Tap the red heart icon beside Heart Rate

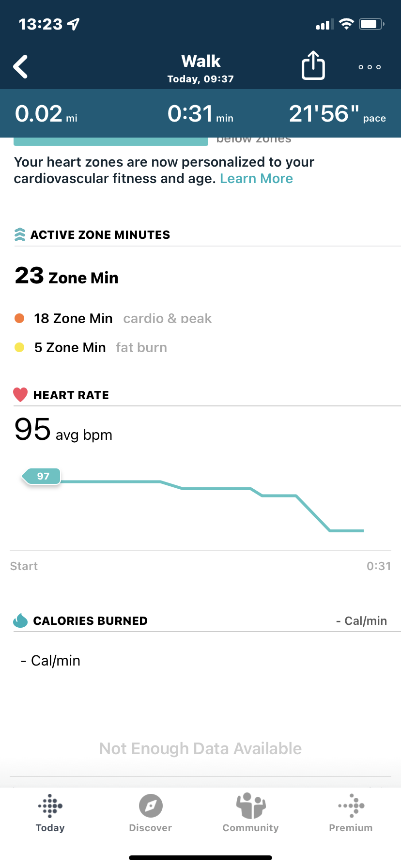pos(20,394)
